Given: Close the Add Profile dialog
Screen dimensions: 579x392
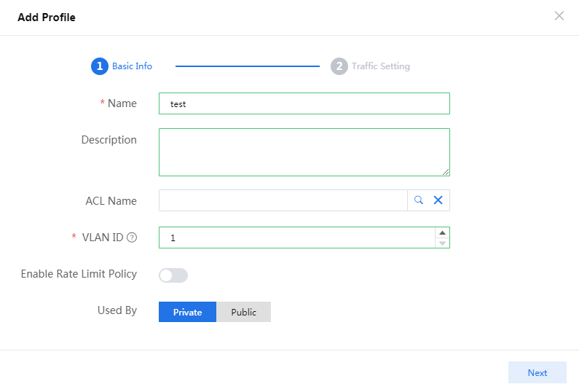Looking at the screenshot, I should pos(559,16).
